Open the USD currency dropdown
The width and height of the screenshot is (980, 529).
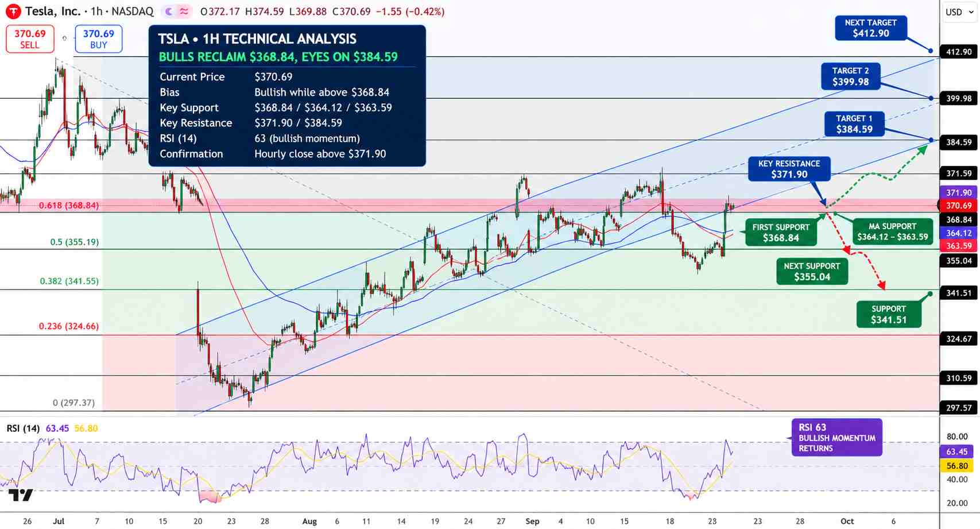tap(960, 12)
